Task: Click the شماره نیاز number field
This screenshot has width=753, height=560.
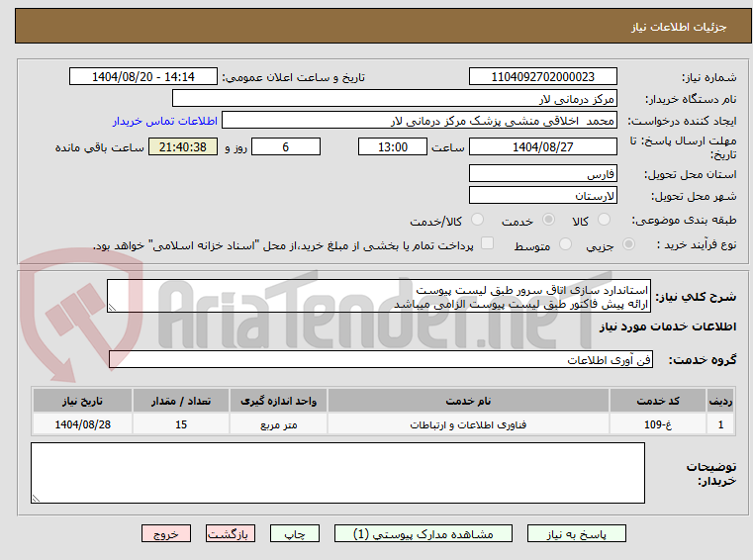Action: [x=542, y=77]
